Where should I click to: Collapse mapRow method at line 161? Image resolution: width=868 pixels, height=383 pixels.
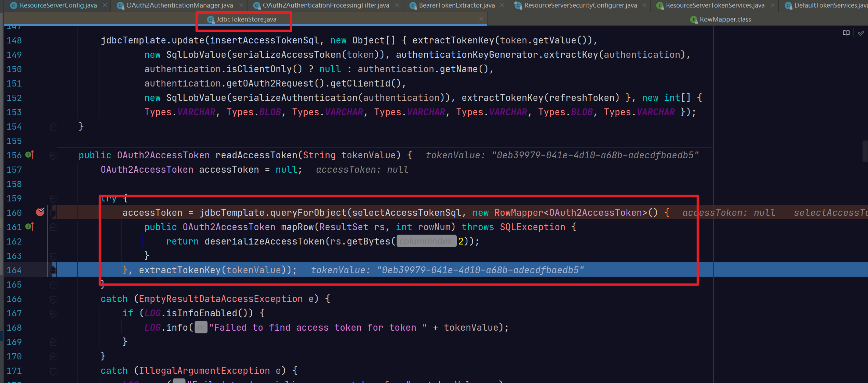[53, 227]
